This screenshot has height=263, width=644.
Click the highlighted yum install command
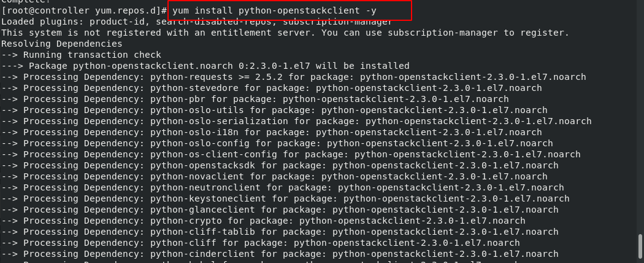tap(274, 10)
